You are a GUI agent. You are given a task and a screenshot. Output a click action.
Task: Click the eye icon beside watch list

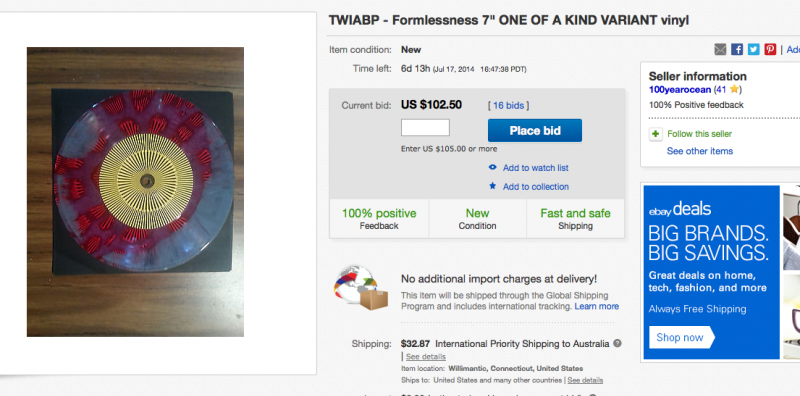point(492,167)
